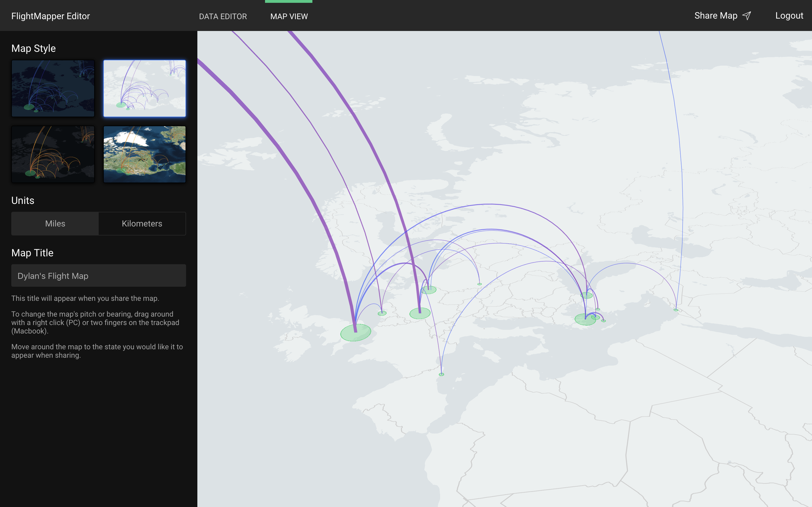Click the green airport marker near Istanbul
Viewport: 812px width, 507px height.
pyautogui.click(x=586, y=320)
